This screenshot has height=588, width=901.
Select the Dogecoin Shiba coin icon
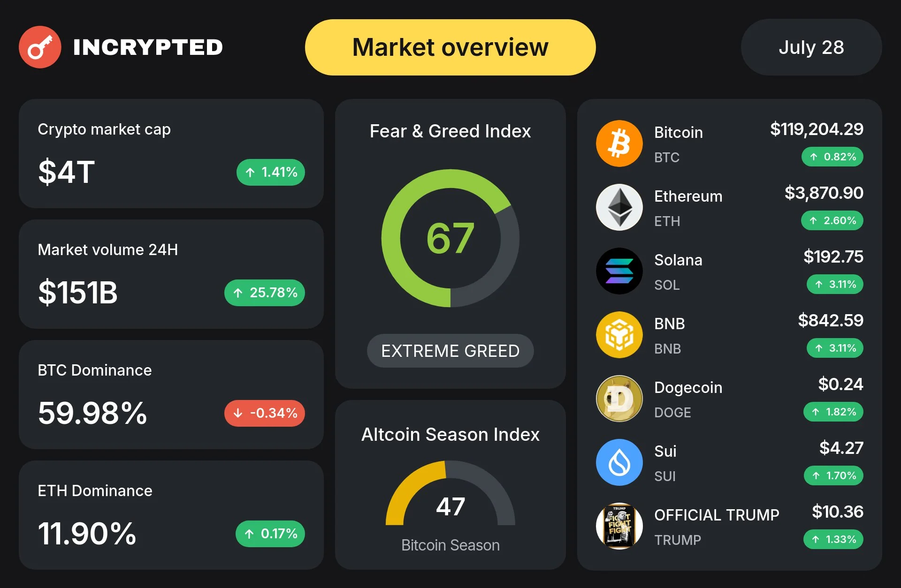click(619, 399)
